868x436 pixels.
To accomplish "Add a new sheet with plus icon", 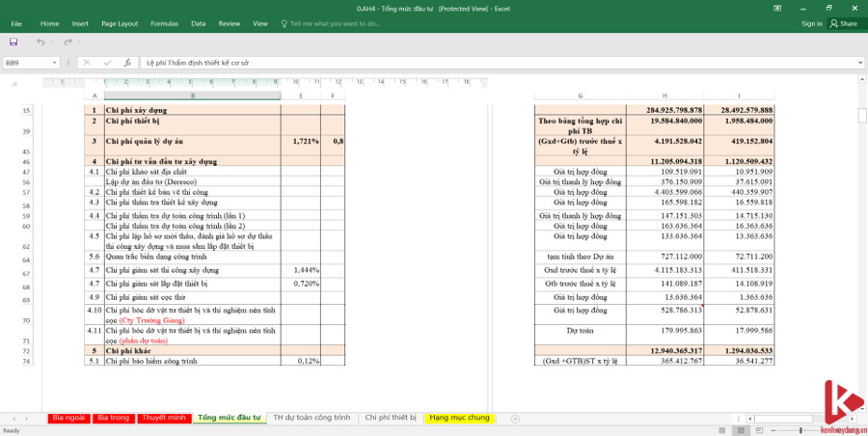I will point(515,418).
